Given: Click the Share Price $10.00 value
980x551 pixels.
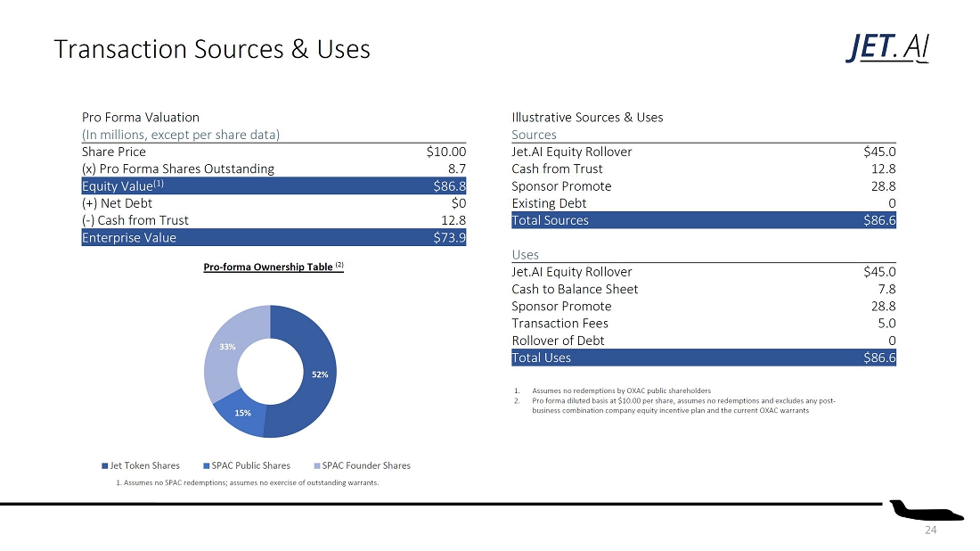Looking at the screenshot, I should pos(446,152).
